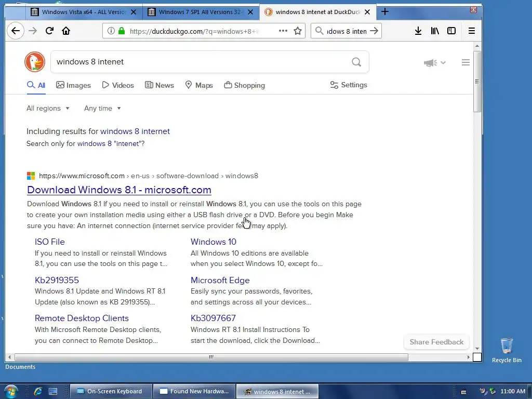Click the Show Desktop quick launch icon
This screenshot has height=399, width=532.
pos(53,392)
